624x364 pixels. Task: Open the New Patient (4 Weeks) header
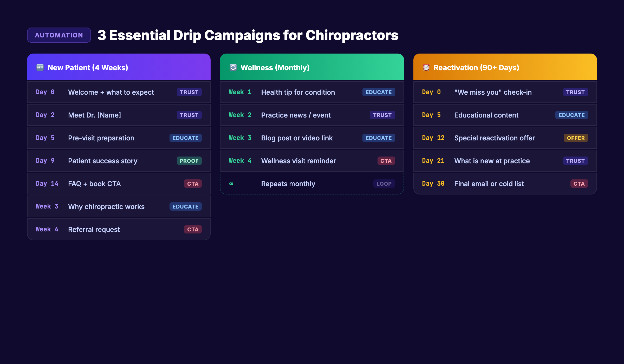click(x=119, y=67)
